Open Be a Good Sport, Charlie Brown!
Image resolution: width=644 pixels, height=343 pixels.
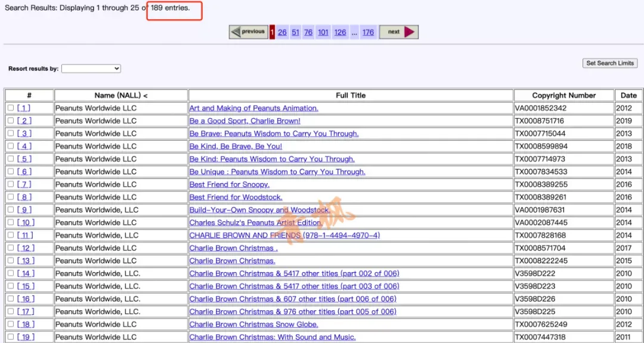[245, 121]
